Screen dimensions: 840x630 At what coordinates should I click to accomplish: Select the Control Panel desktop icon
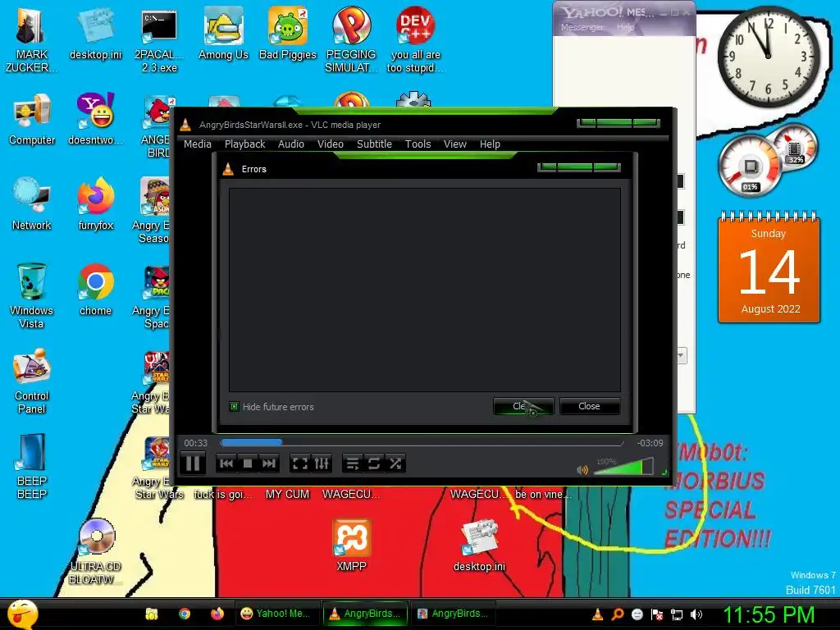click(x=32, y=381)
